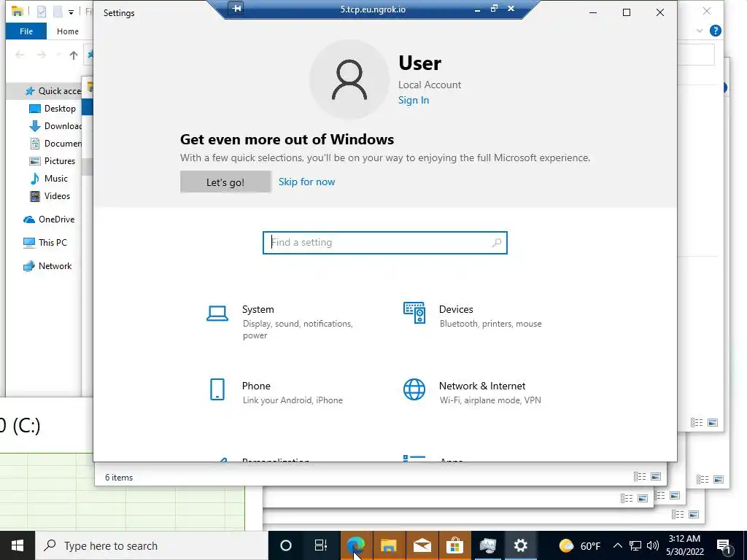Open Customize Quick Access Toolbar dropdown
The width and height of the screenshot is (747, 560).
[x=71, y=12]
